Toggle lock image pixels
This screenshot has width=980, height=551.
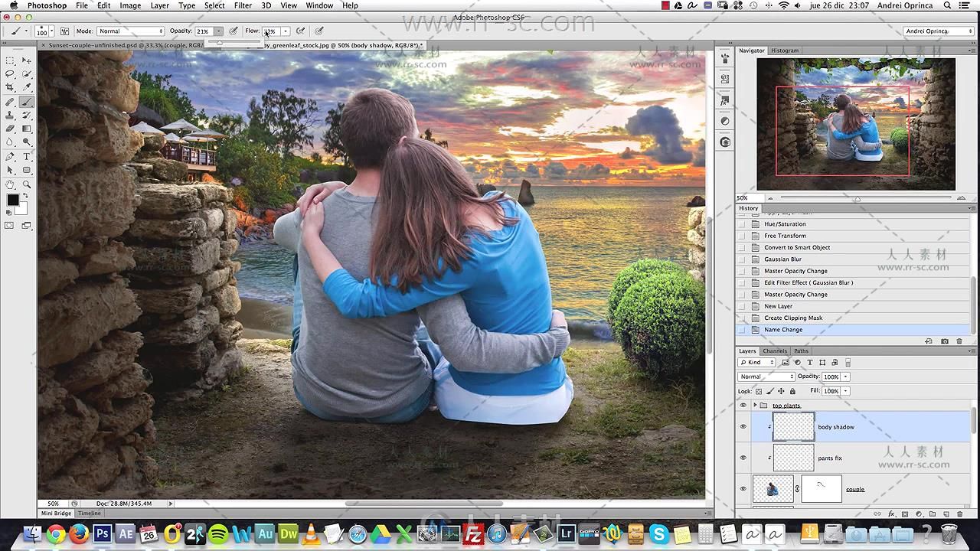770,391
